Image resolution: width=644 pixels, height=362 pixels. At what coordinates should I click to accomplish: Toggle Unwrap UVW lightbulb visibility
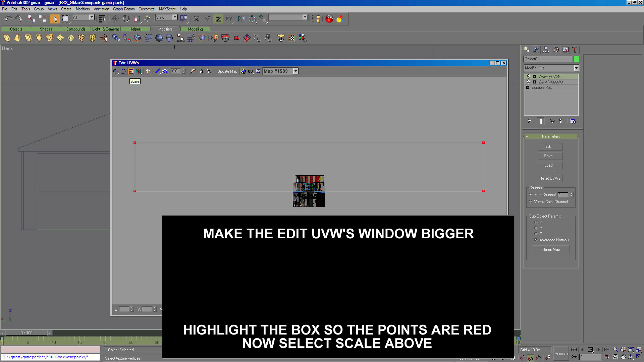pos(529,77)
